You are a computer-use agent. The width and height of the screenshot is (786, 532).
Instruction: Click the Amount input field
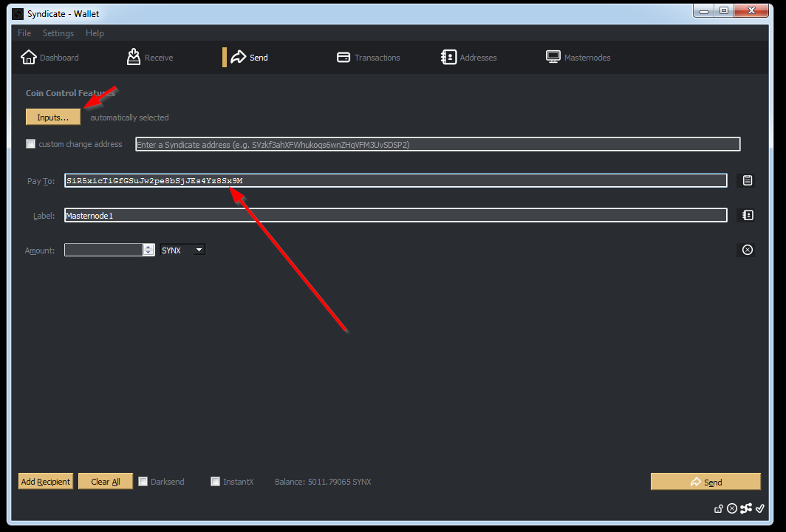pos(103,250)
